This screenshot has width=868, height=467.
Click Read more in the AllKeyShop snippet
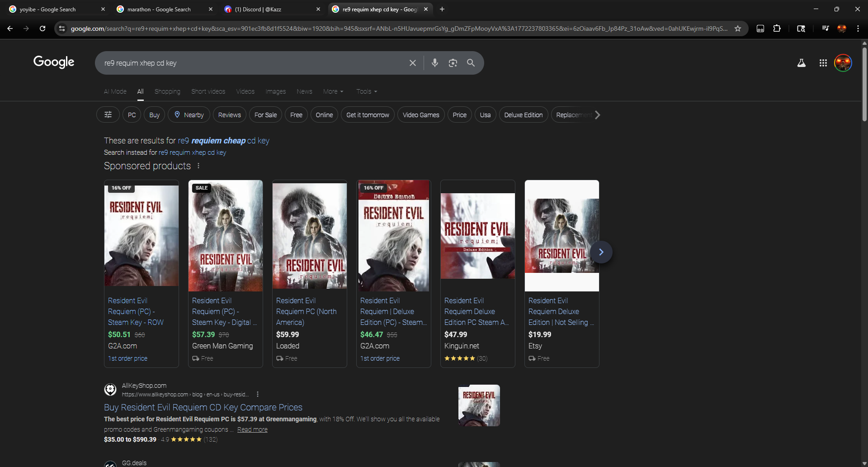252,429
